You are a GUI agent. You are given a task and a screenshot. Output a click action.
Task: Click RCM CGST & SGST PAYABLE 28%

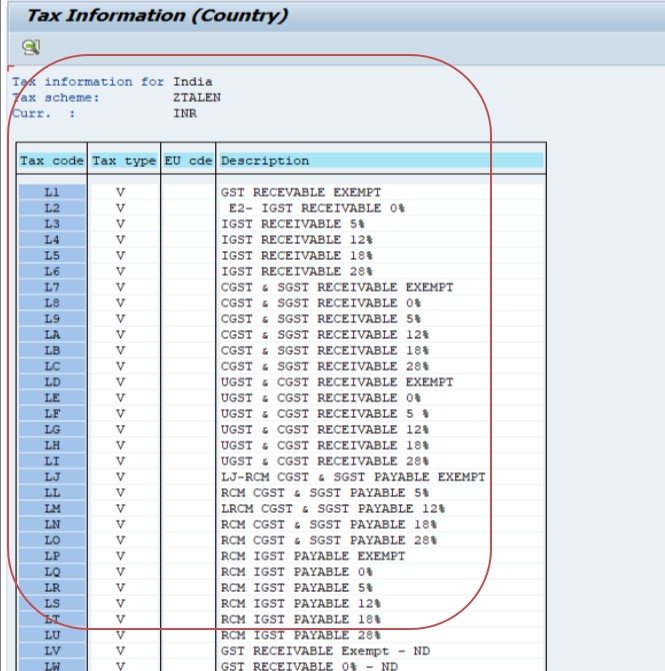[329, 540]
